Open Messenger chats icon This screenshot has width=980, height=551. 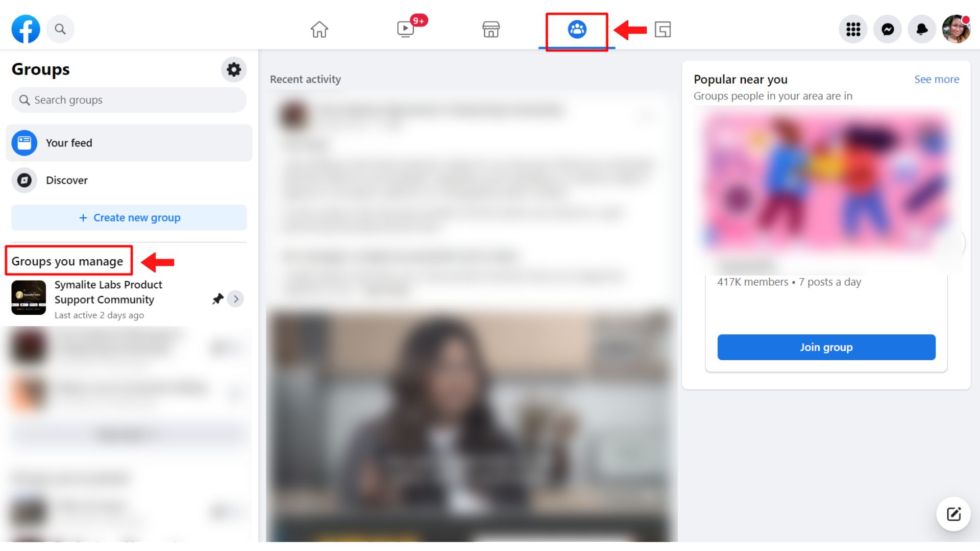(x=888, y=29)
